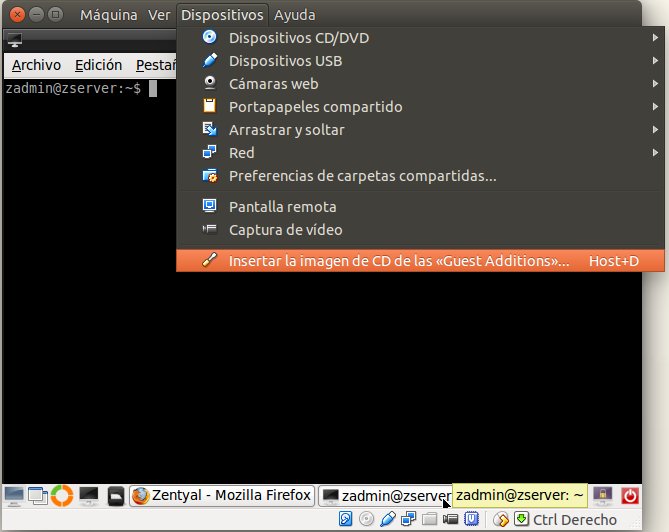Click the USB status bar icon
This screenshot has width=669, height=532.
coord(387,519)
